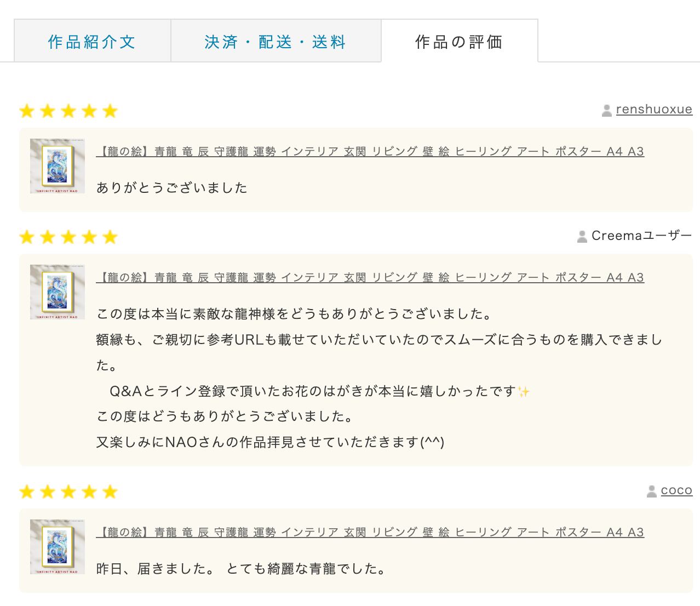The image size is (700, 606).
Task: Open the dragon thumbnail in renshuoxue's review
Action: (58, 166)
